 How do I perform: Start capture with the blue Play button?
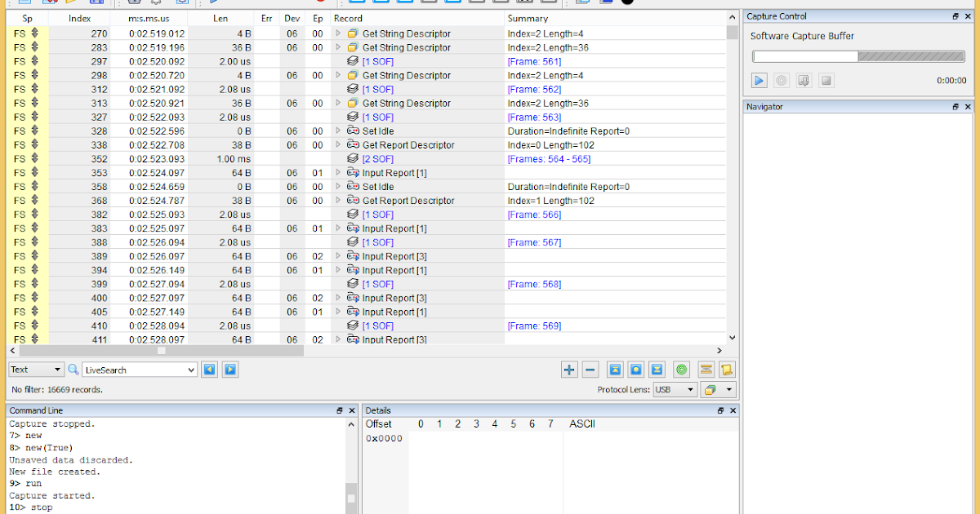758,80
